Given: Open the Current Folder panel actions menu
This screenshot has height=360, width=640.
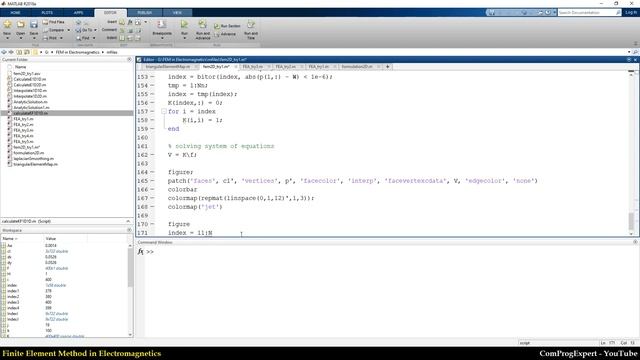Looking at the screenshot, I should click(129, 60).
